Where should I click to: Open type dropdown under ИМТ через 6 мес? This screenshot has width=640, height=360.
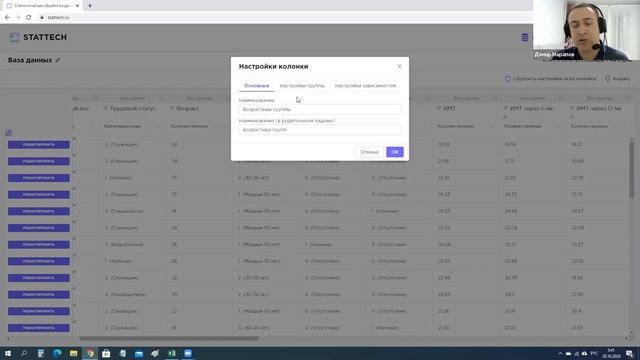pyautogui.click(x=531, y=126)
